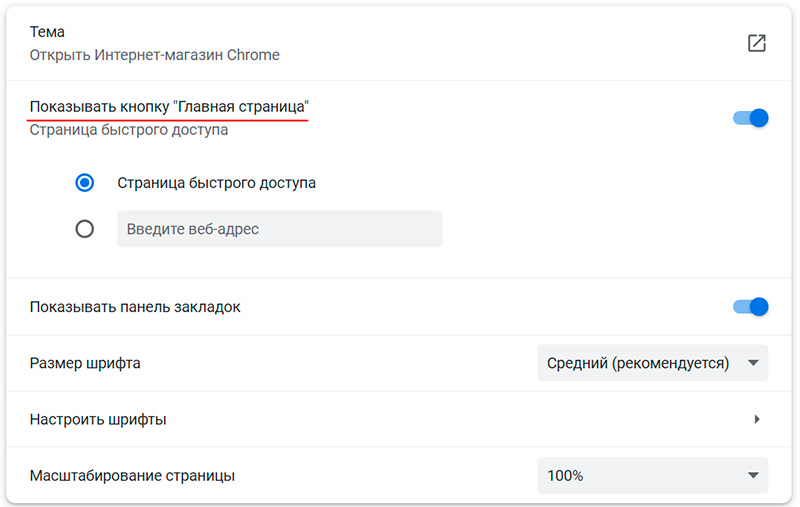The width and height of the screenshot is (800, 507).
Task: Open the 100% page zoom dropdown
Action: coord(652,476)
